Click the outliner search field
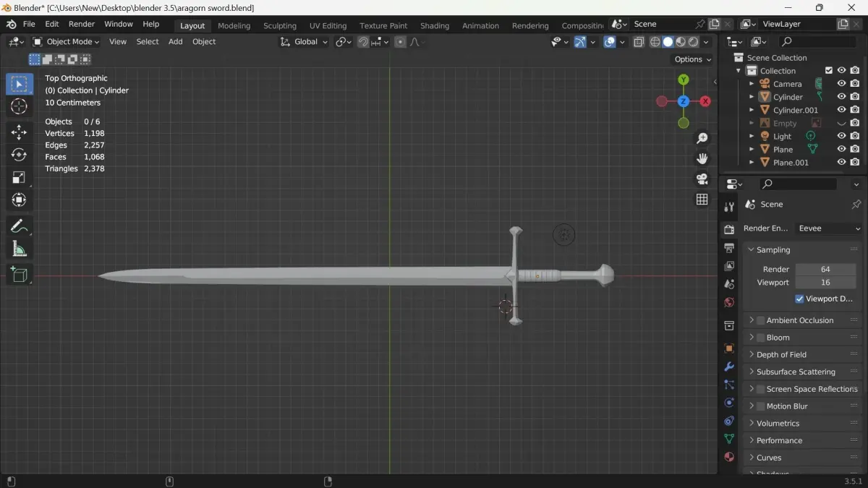Screen dimensions: 868x488 coord(817,42)
